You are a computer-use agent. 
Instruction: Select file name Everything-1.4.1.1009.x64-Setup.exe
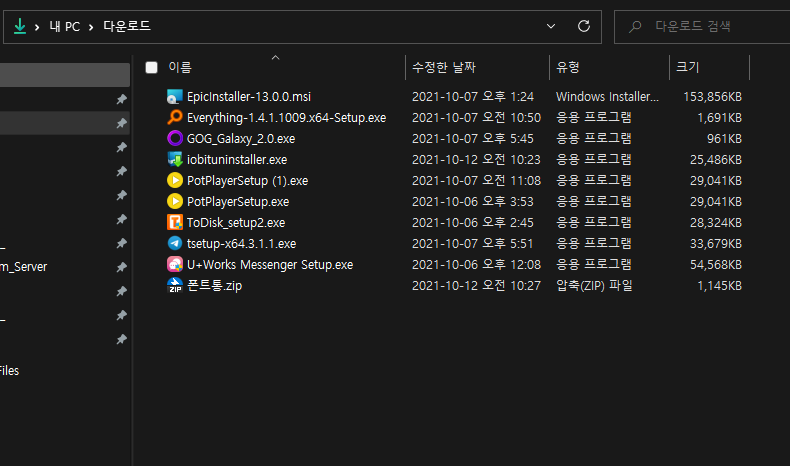click(286, 118)
